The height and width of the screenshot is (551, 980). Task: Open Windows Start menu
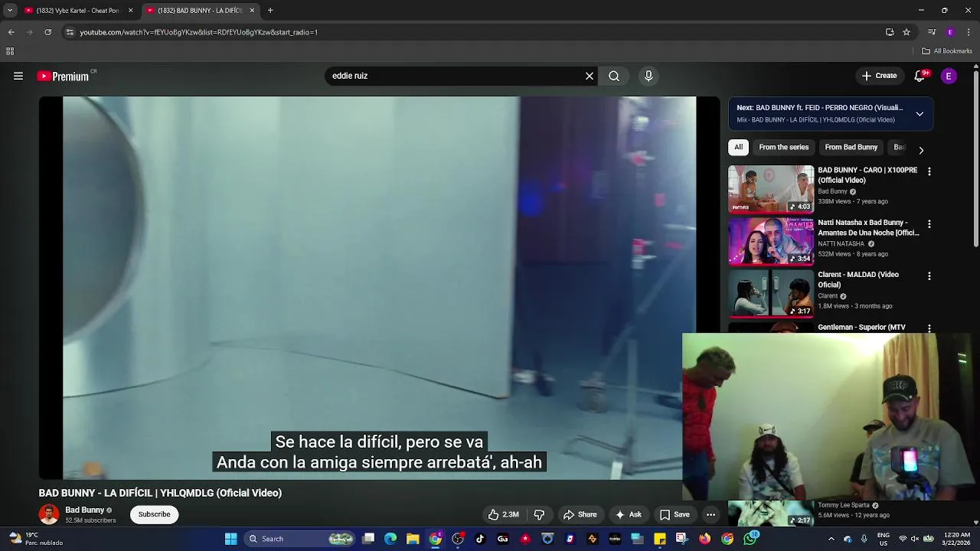point(230,539)
